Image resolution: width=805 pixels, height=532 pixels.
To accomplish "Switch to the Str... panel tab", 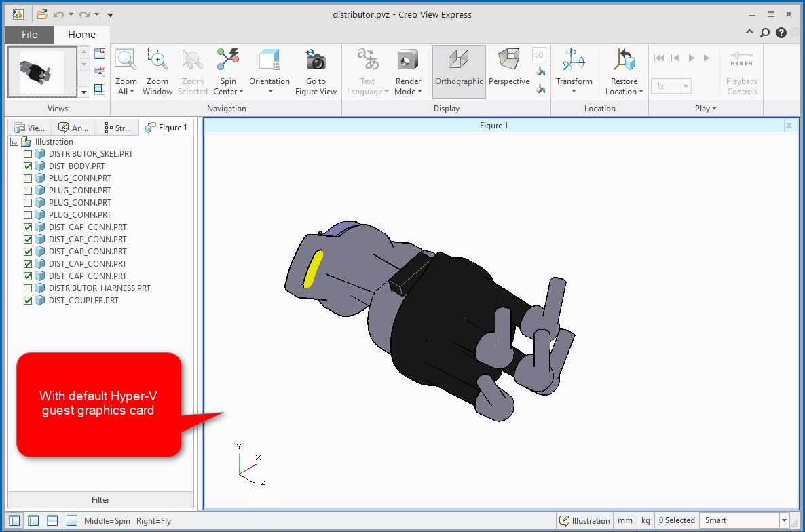I will click(x=117, y=128).
